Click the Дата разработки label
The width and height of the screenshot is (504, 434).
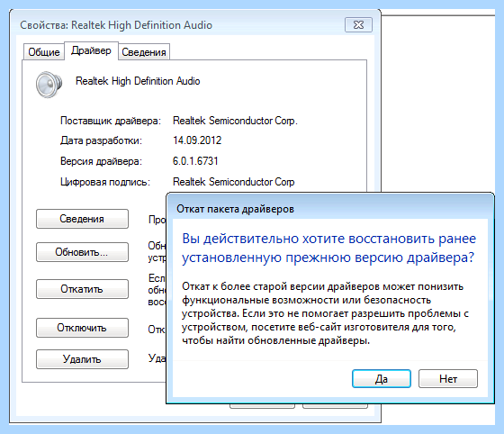(x=101, y=140)
